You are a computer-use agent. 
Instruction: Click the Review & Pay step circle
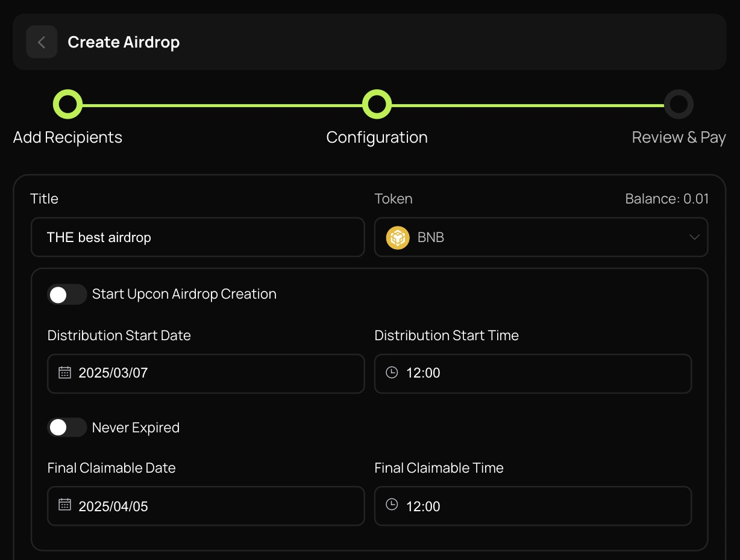(x=679, y=104)
